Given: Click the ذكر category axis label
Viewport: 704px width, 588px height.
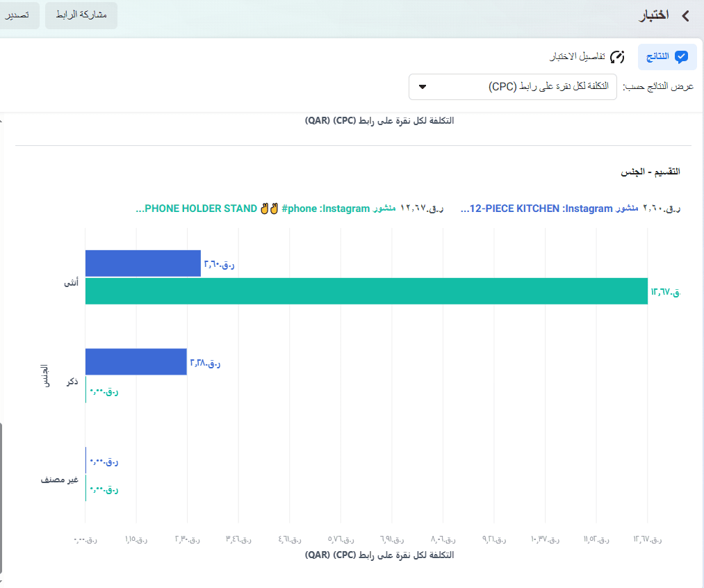Looking at the screenshot, I should pos(72,382).
